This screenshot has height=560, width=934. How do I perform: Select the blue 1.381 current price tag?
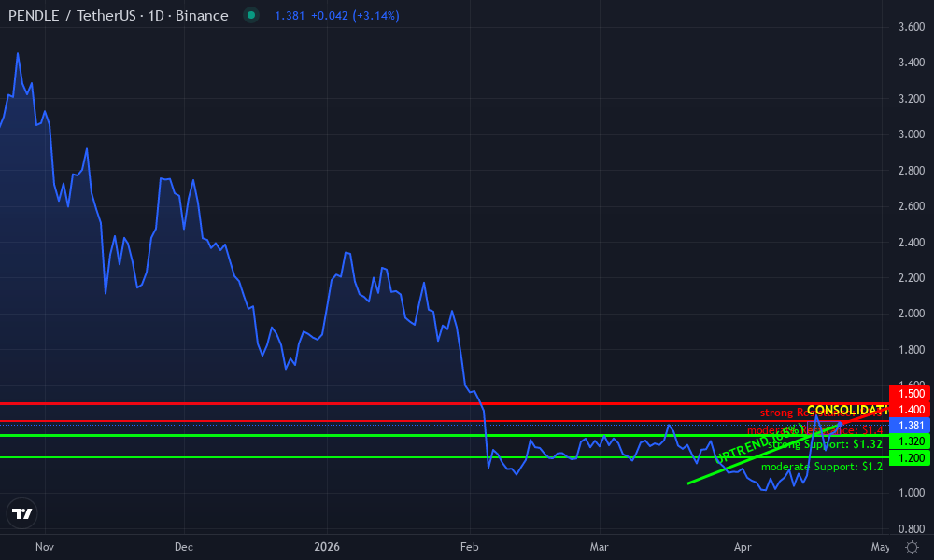click(910, 425)
